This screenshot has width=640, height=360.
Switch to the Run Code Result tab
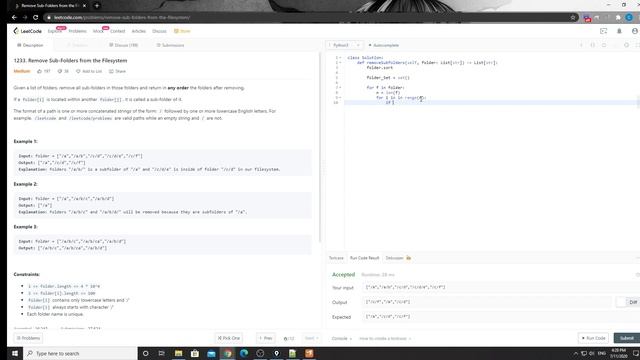coord(364,258)
